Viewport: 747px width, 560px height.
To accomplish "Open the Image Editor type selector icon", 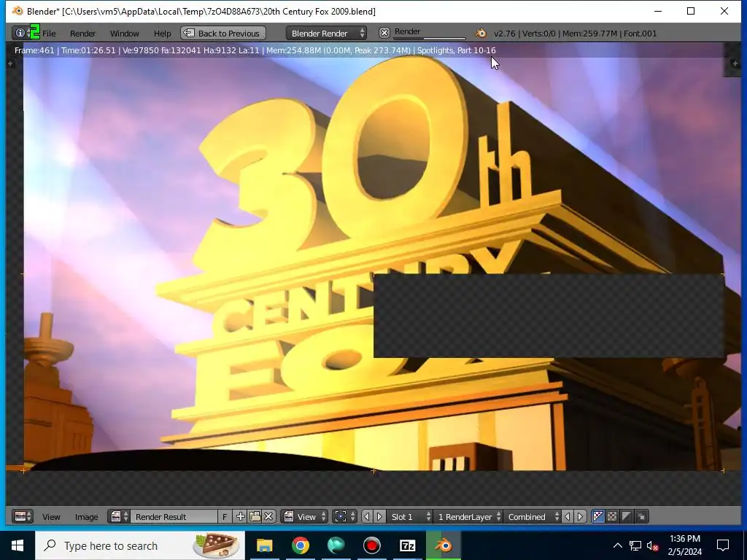I will [x=23, y=517].
